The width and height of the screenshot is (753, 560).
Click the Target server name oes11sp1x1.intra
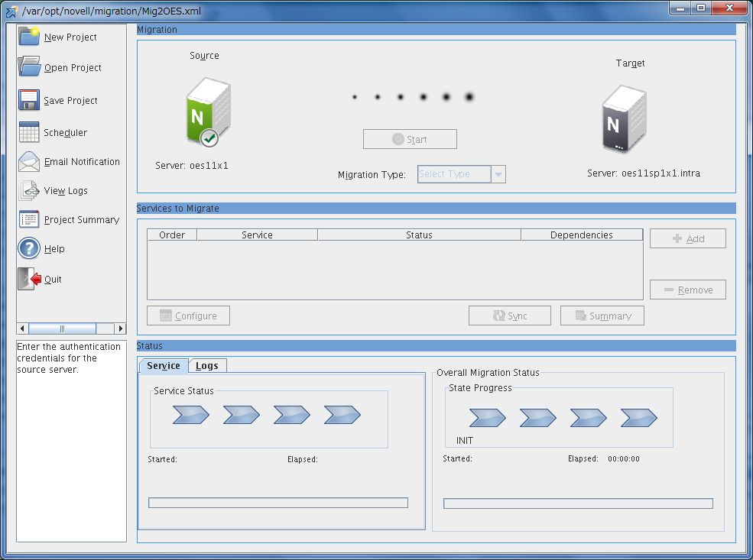(x=660, y=173)
